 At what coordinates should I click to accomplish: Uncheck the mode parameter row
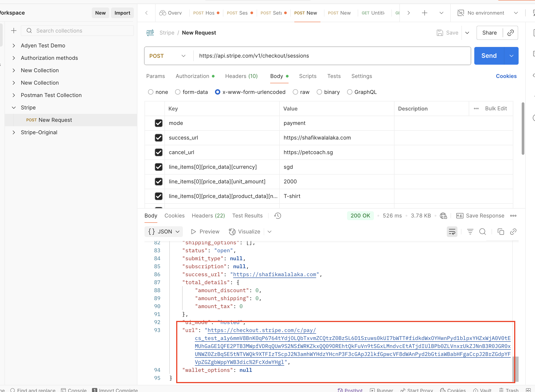point(159,123)
